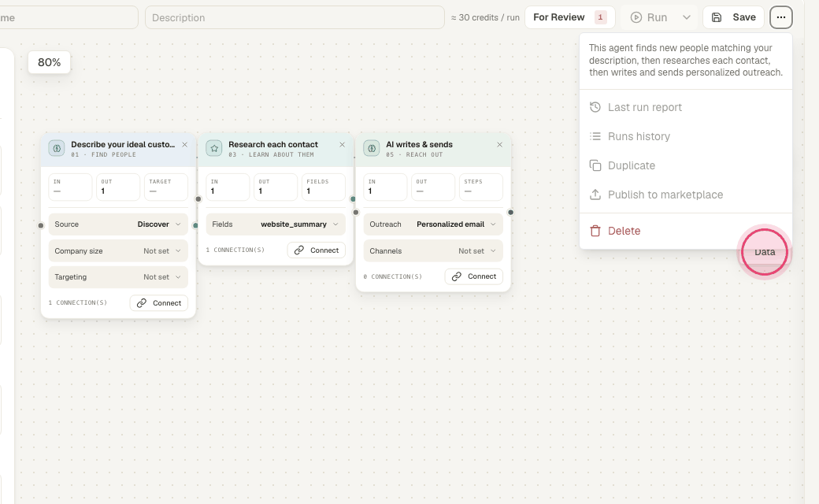819x504 pixels.
Task: Click the STEPS stat box on Reach Out card
Action: [x=481, y=187]
